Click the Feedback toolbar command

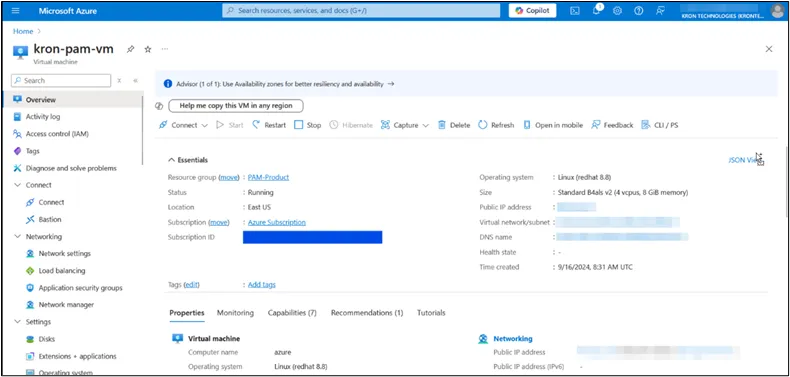point(612,125)
